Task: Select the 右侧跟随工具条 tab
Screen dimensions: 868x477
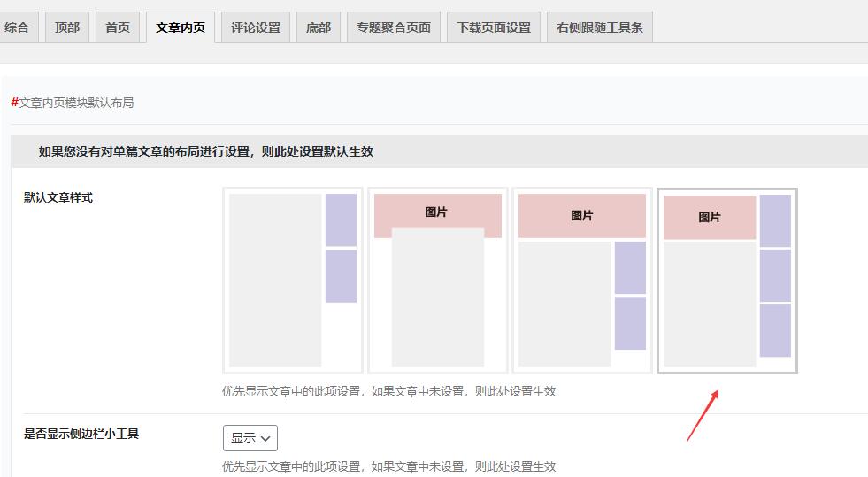Action: pyautogui.click(x=600, y=27)
